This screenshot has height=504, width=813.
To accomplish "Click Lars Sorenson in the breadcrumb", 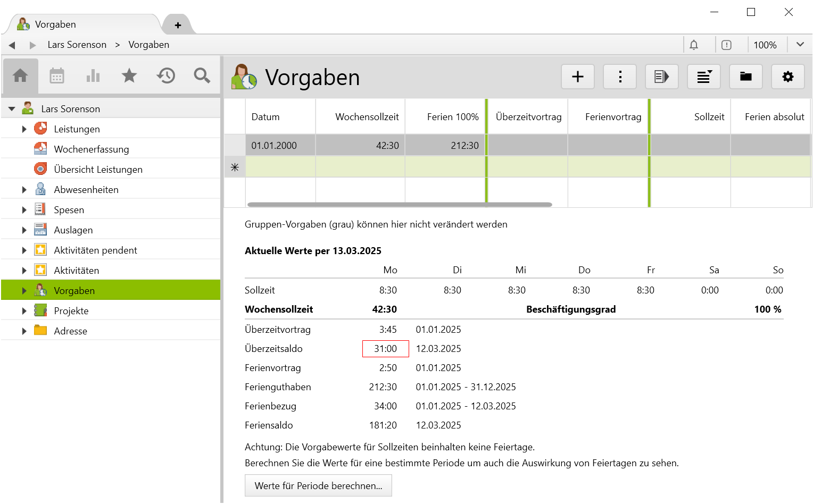I will point(77,45).
